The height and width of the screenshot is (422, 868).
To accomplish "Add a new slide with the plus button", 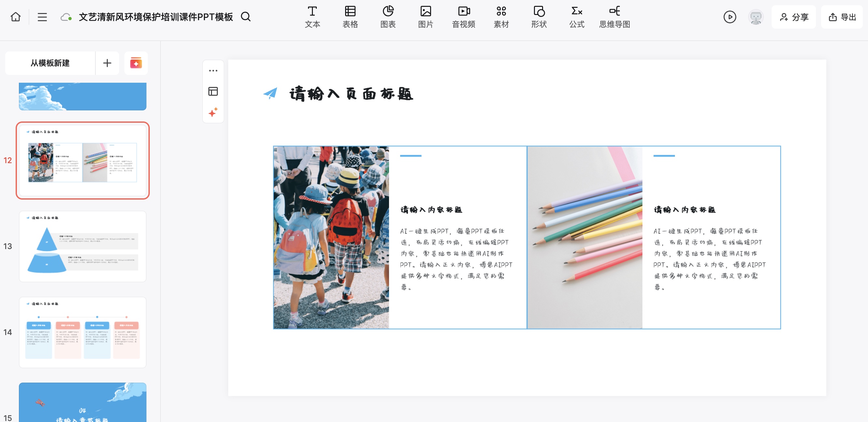I will (x=107, y=63).
